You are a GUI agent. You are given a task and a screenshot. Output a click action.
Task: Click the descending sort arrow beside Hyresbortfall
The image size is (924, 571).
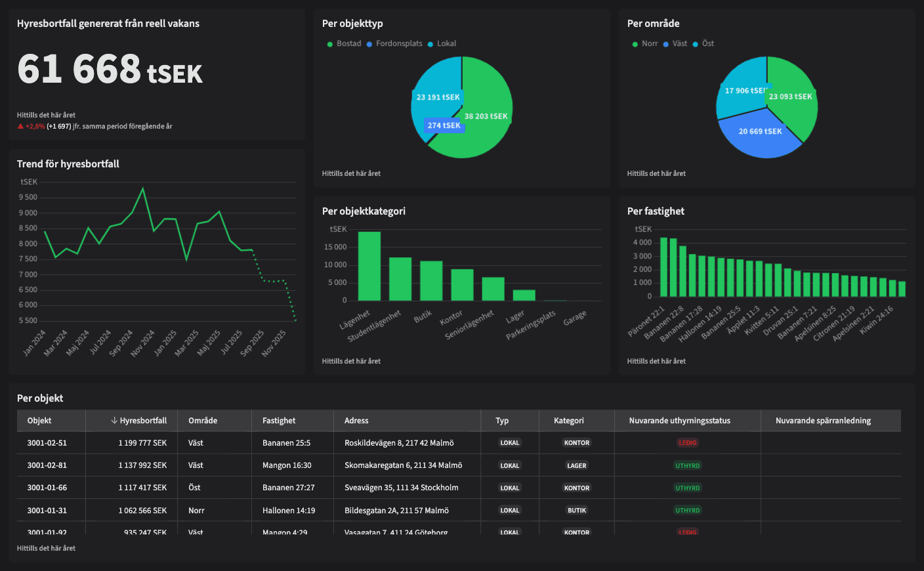click(x=114, y=421)
